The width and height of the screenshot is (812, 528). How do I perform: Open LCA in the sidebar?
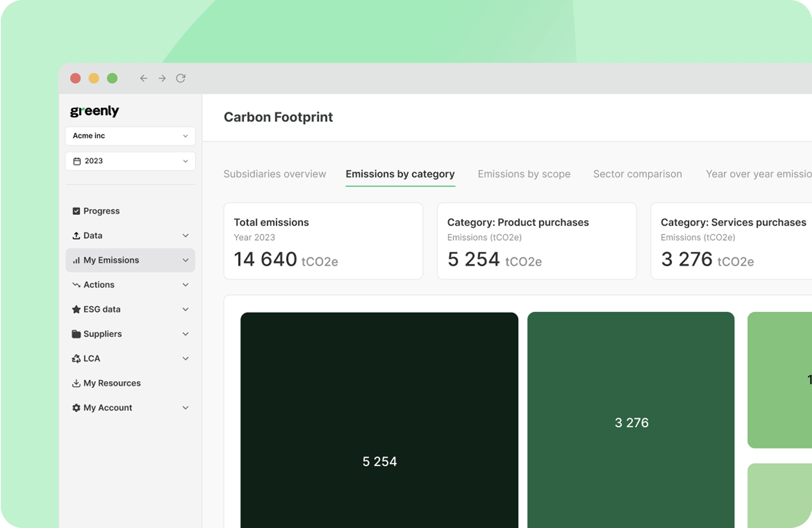(130, 358)
